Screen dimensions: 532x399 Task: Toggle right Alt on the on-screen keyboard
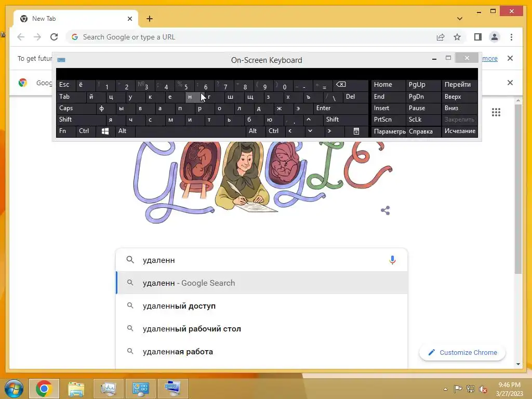pos(255,131)
